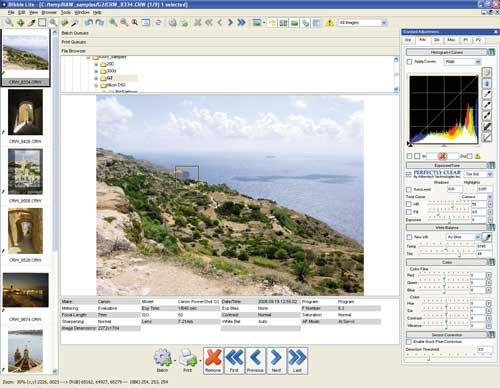The height and width of the screenshot is (388, 500).
Task: Expand the Nikon D50 folder node
Action: 96,85
